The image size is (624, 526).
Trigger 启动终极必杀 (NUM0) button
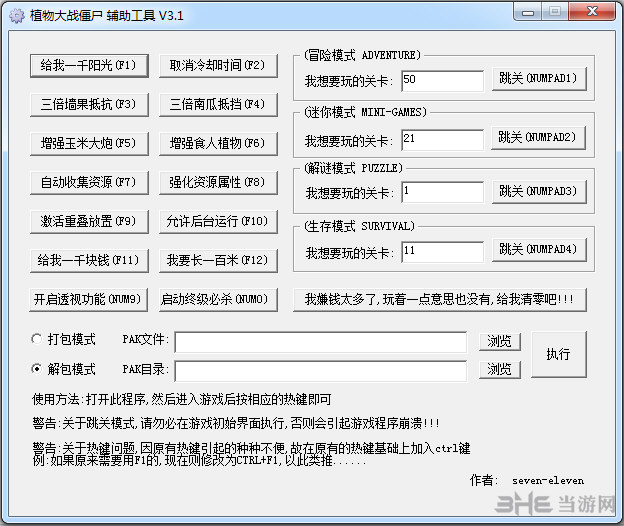[x=217, y=299]
